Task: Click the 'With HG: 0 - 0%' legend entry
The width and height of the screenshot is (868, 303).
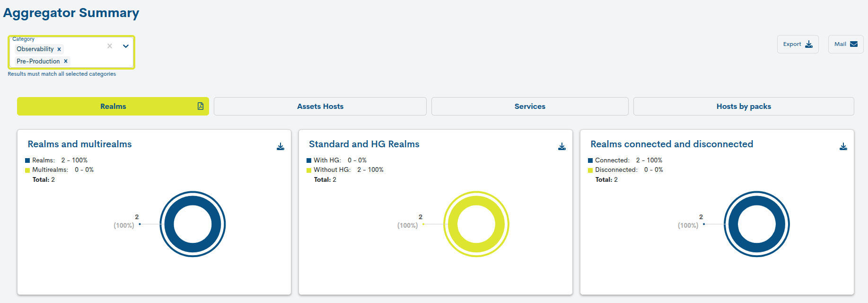Action: point(337,160)
